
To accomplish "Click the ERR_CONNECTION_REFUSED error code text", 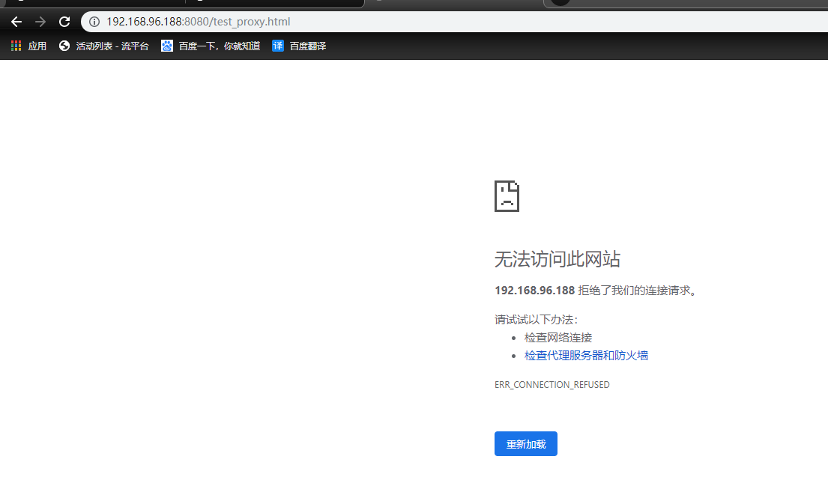I will 552,385.
